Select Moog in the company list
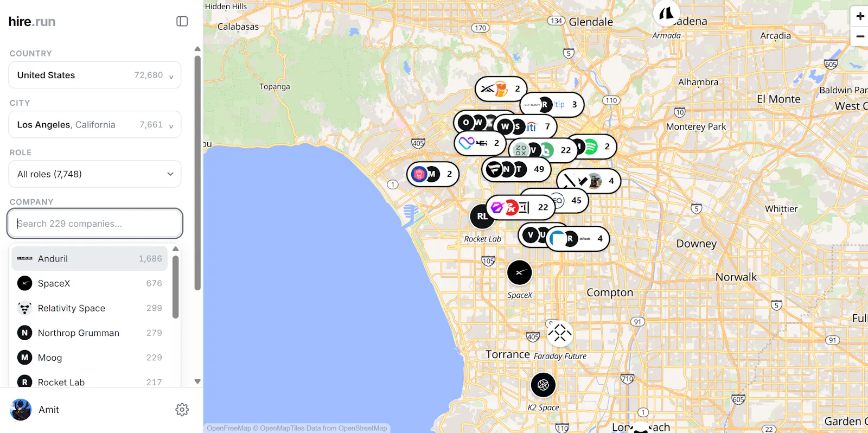The height and width of the screenshot is (433, 868). click(90, 358)
